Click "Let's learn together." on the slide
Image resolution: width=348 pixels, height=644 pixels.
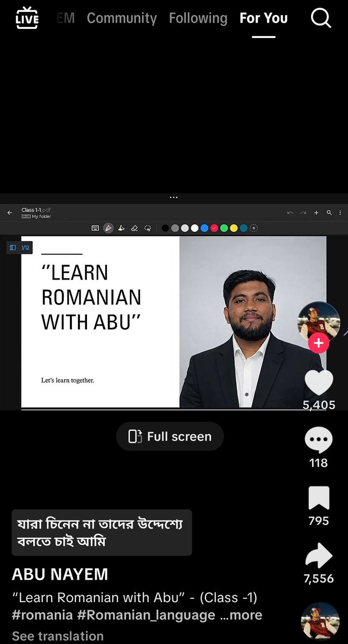click(x=68, y=380)
